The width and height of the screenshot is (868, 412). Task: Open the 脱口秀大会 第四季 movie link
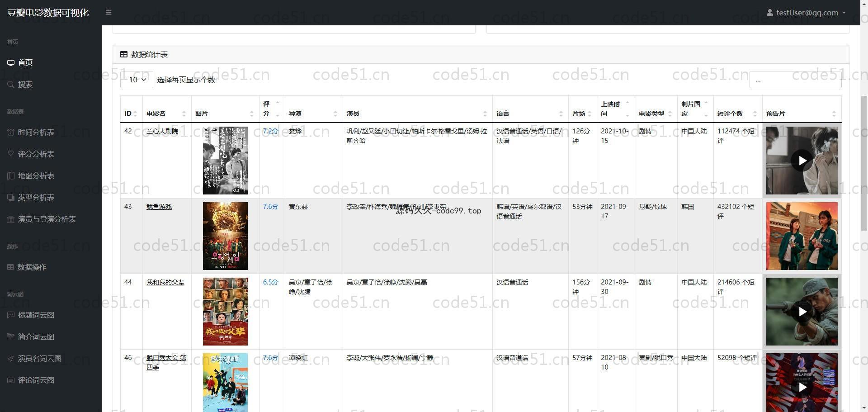click(x=166, y=363)
